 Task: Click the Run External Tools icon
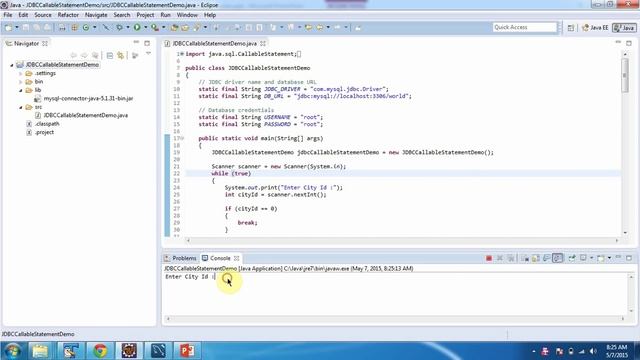pos(155,27)
